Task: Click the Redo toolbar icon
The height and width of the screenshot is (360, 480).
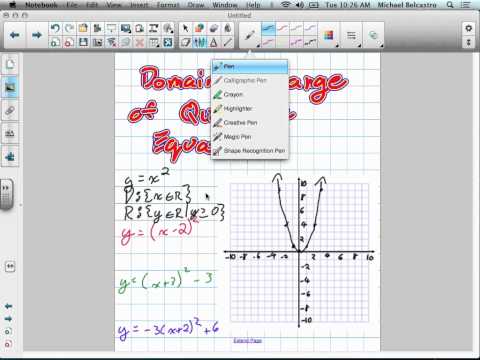Action: (x=69, y=28)
